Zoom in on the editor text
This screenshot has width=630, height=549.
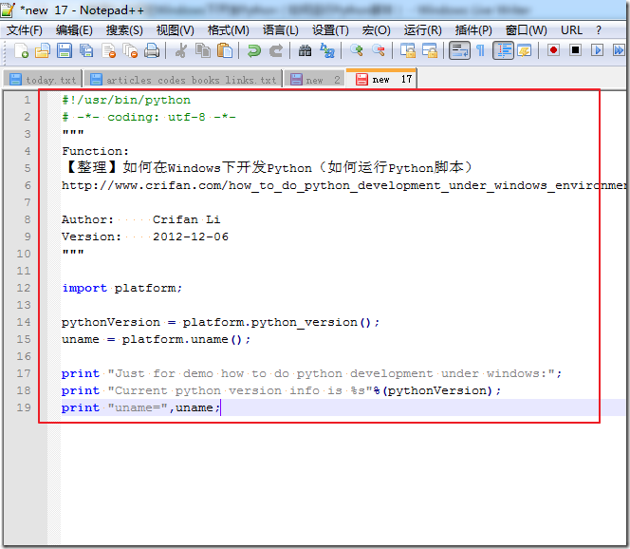coord(356,51)
